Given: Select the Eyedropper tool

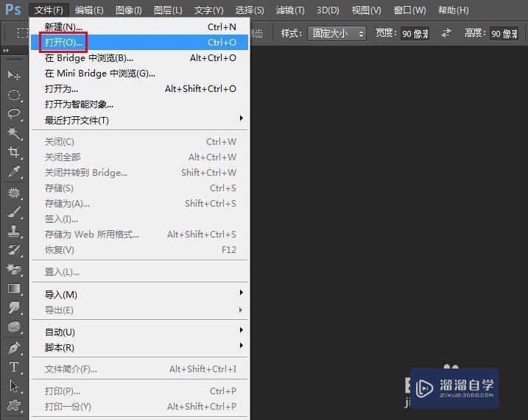Looking at the screenshot, I should click(14, 171).
